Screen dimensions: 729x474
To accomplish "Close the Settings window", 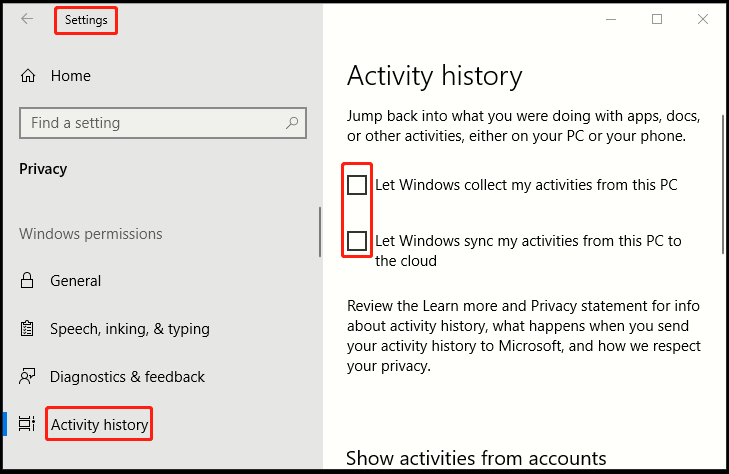I will (703, 19).
